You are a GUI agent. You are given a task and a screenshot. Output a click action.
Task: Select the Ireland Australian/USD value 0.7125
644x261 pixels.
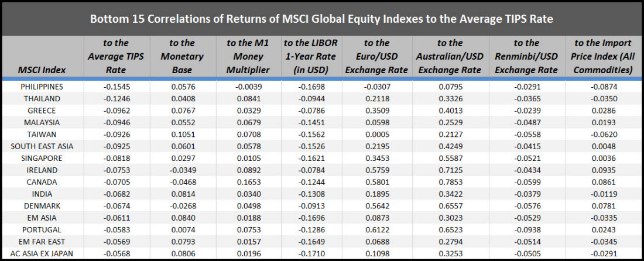[x=450, y=170]
